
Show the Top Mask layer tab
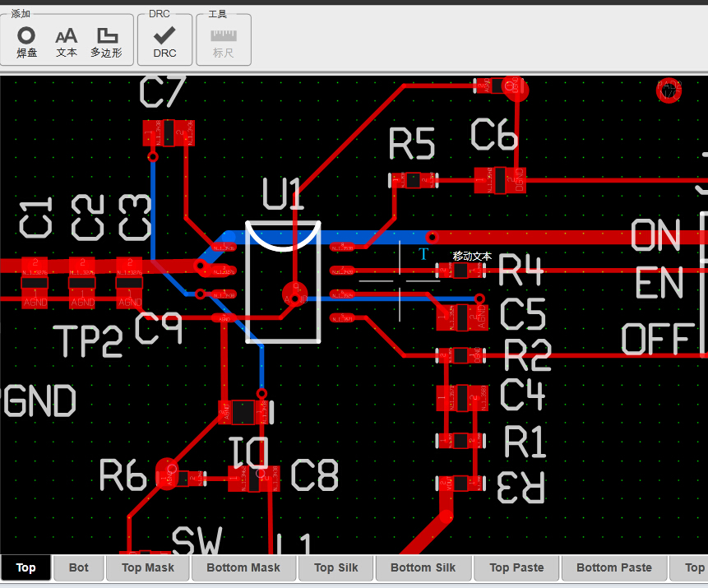pyautogui.click(x=148, y=567)
